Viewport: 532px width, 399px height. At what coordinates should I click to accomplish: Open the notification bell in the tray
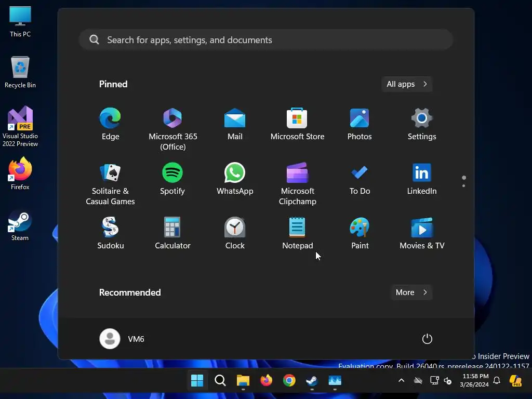pyautogui.click(x=497, y=380)
